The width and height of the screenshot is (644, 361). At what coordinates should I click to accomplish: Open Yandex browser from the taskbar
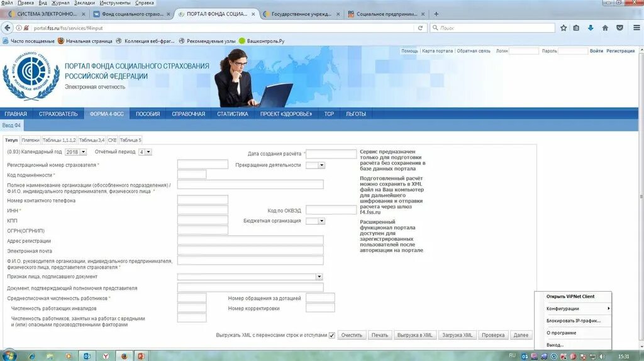click(106, 356)
